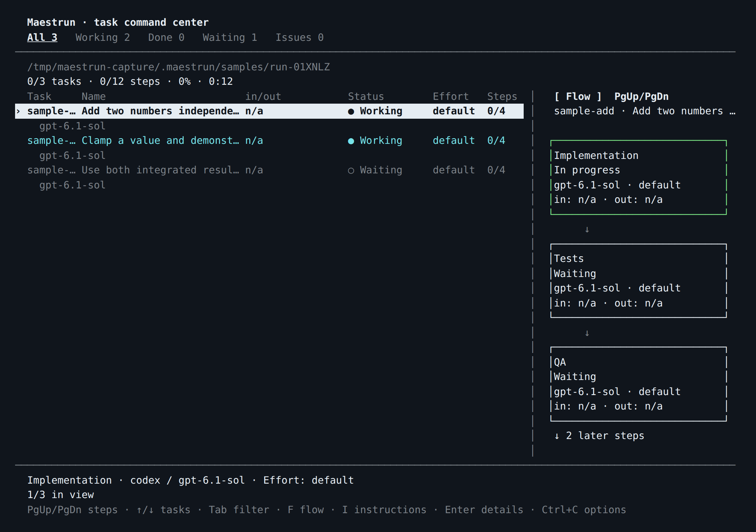Screen dimensions: 756x532
Task: Click the cyan status dot in the Clamp a value row
Action: pyautogui.click(x=351, y=141)
